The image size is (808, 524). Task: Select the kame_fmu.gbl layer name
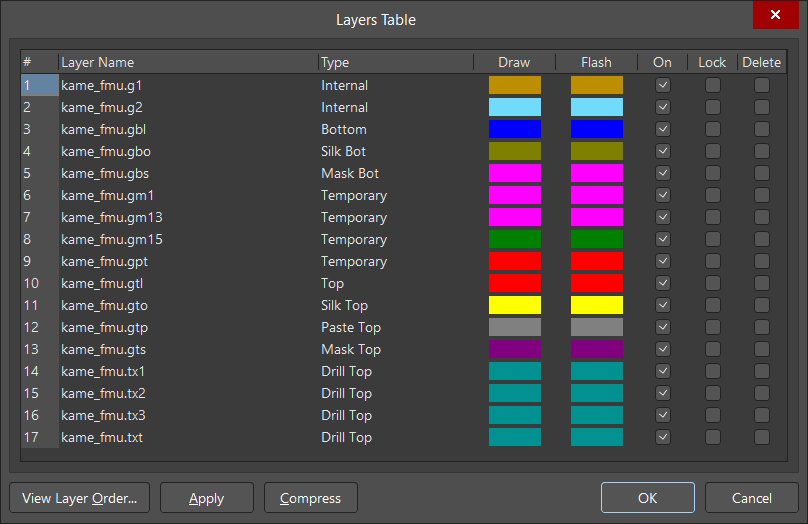104,129
